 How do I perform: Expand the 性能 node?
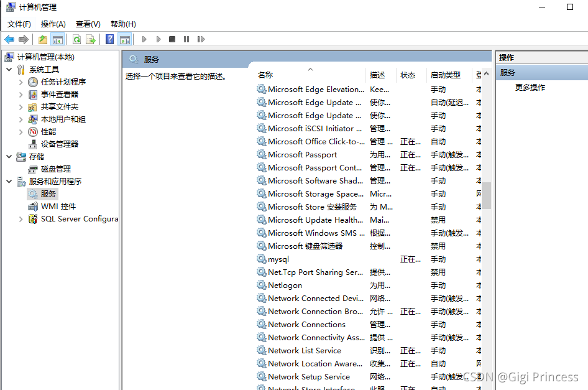coord(21,132)
